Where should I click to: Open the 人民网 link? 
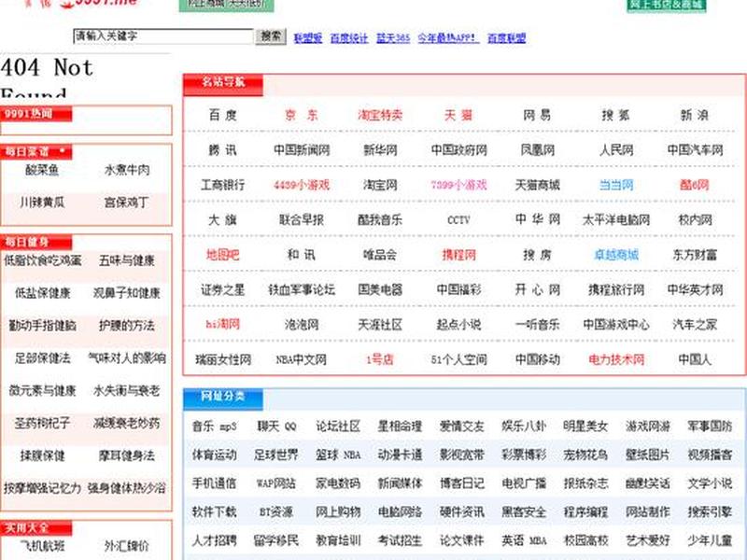(x=616, y=150)
